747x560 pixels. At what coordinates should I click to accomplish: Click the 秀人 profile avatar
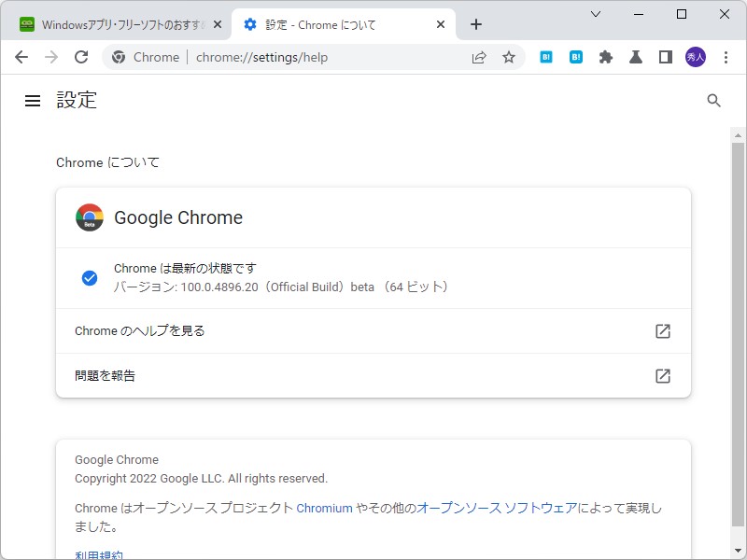click(696, 57)
